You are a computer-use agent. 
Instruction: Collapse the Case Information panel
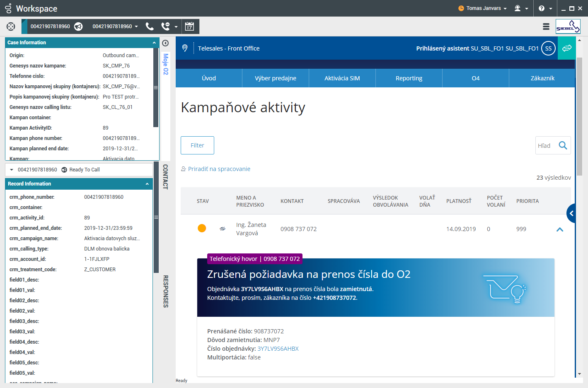pyautogui.click(x=154, y=43)
